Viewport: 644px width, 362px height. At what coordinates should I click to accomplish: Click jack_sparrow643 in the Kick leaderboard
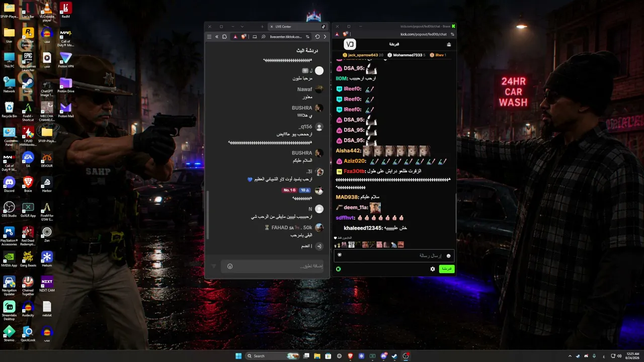coord(363,55)
